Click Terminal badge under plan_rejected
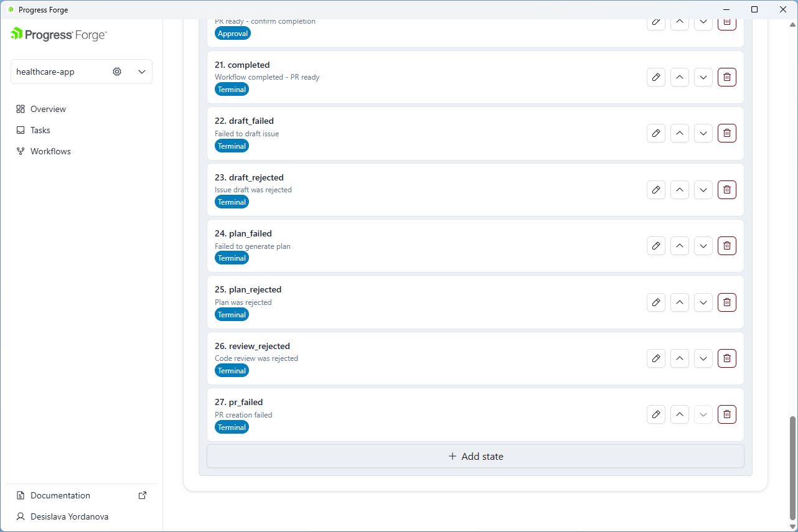This screenshot has width=798, height=532. pos(232,315)
